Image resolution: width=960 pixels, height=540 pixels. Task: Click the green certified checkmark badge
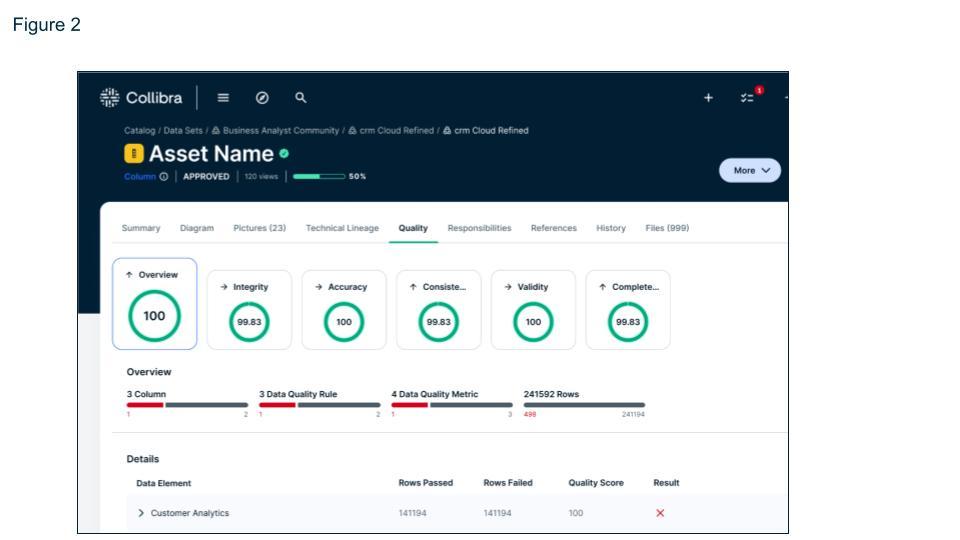(x=284, y=154)
